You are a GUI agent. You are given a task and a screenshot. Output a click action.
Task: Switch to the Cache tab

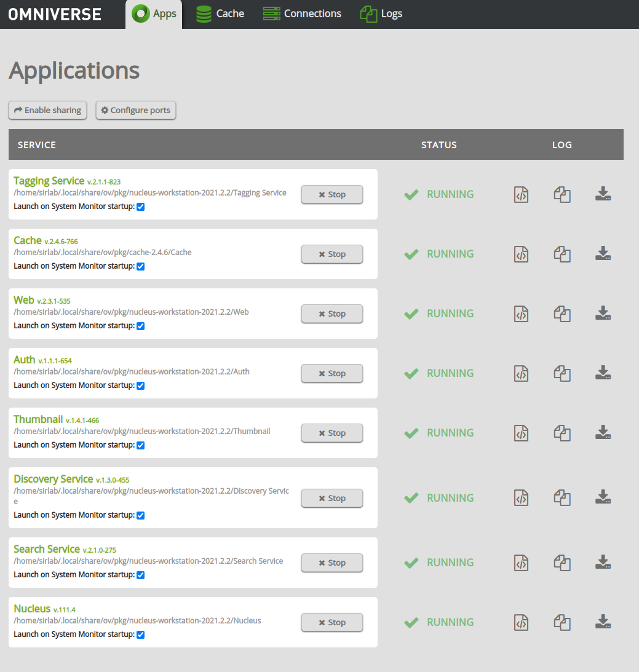[x=220, y=14]
